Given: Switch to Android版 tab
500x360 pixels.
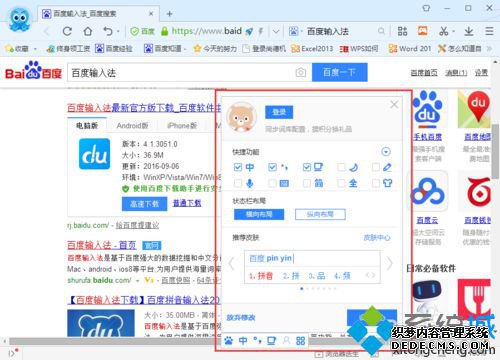Looking at the screenshot, I should point(132,126).
